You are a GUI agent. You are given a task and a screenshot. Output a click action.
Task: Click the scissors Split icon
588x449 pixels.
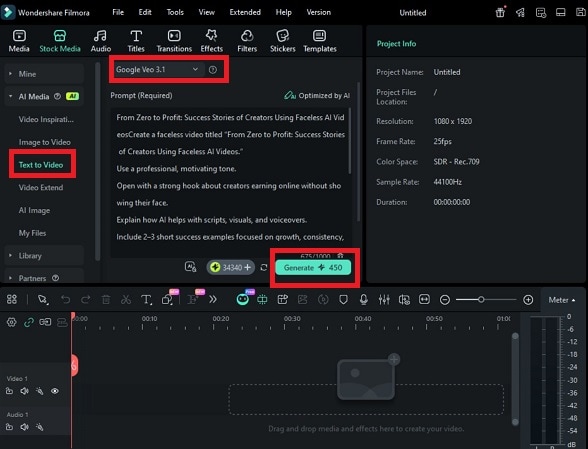(x=126, y=299)
